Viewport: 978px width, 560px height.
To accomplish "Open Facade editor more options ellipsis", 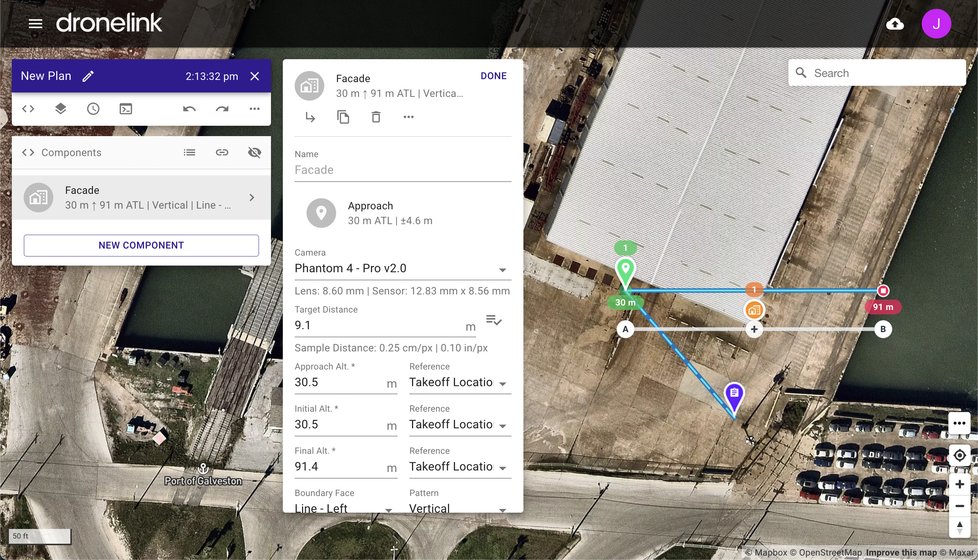I will tap(408, 117).
